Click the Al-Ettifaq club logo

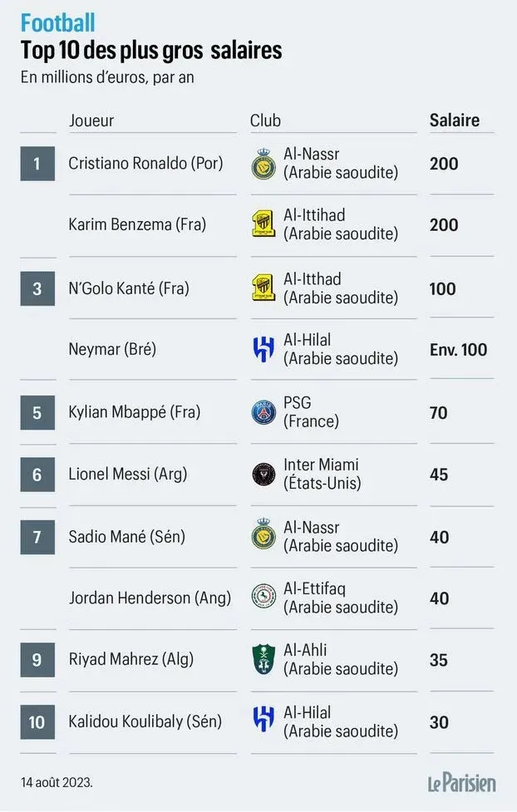point(263,598)
